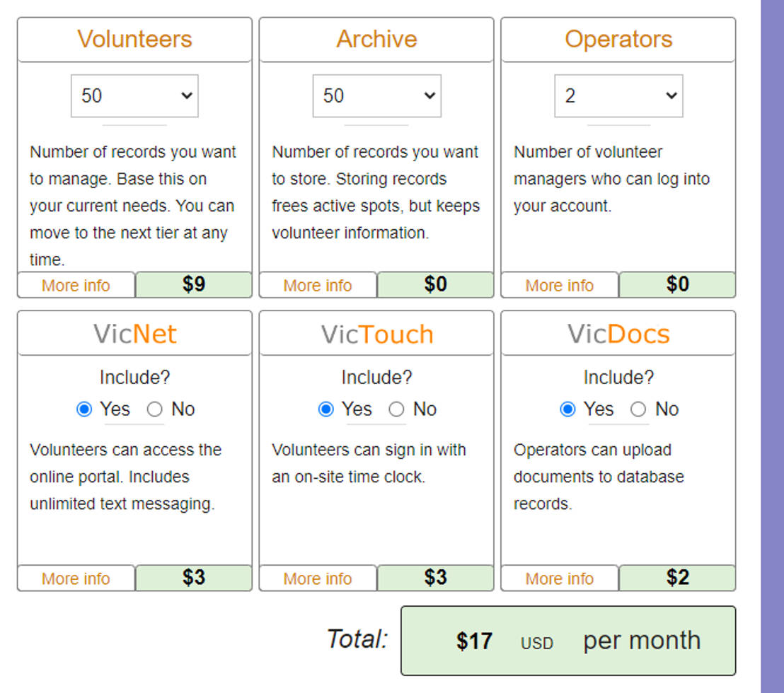
Task: Select Yes for VicTouch inclusion
Action: coord(326,409)
